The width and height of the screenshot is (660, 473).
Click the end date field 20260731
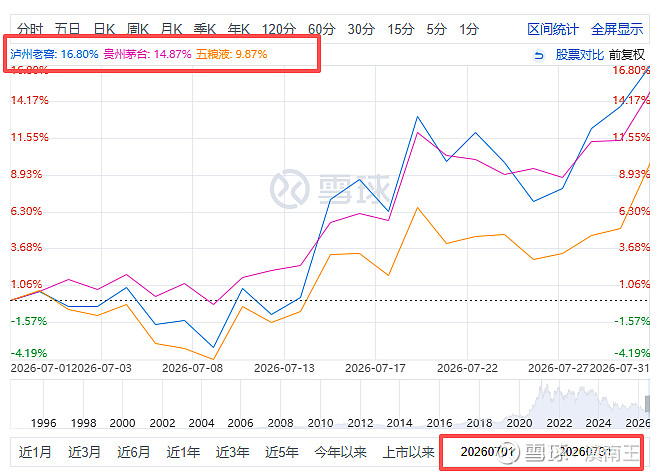[585, 452]
